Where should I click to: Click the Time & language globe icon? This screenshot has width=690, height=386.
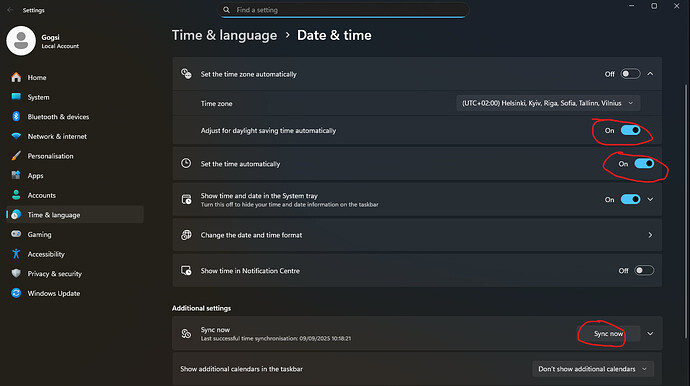(16, 215)
